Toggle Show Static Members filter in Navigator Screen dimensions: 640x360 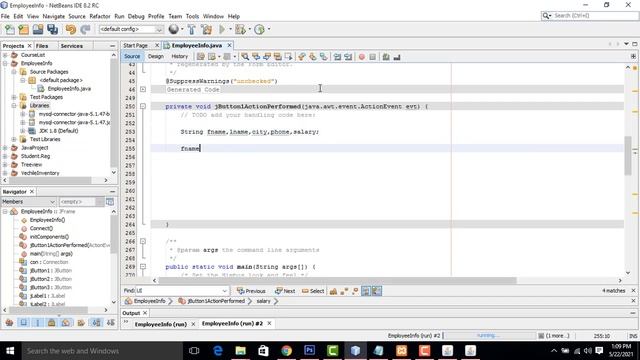(38, 323)
